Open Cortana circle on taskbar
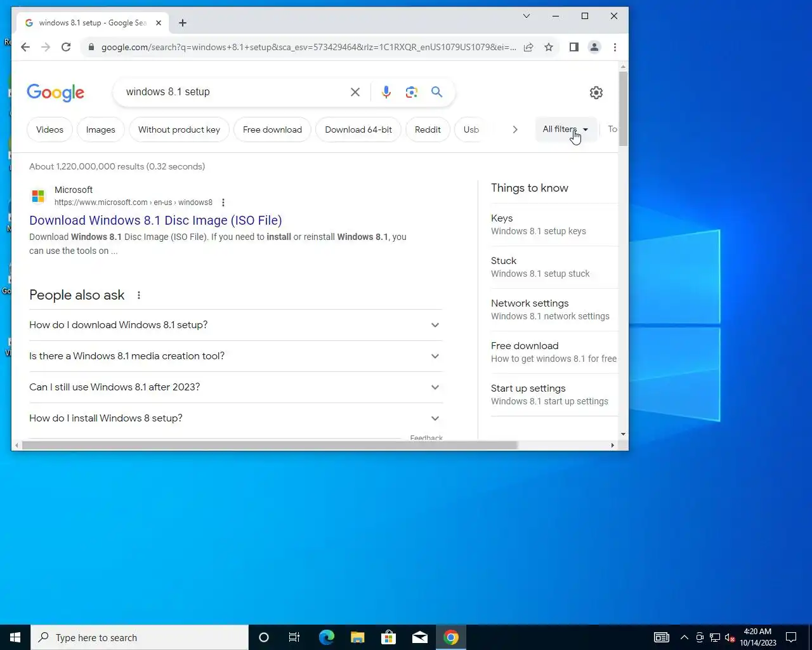812x650 pixels. pos(264,637)
